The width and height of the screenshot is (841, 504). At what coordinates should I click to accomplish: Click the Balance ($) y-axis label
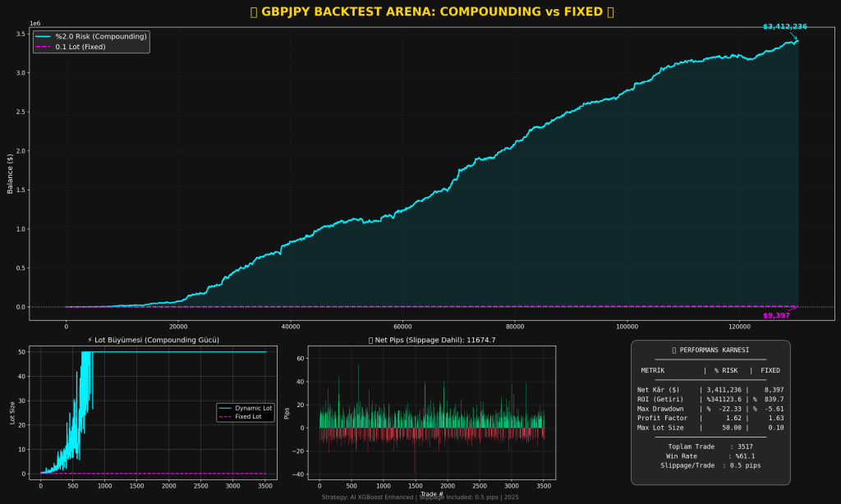10,173
